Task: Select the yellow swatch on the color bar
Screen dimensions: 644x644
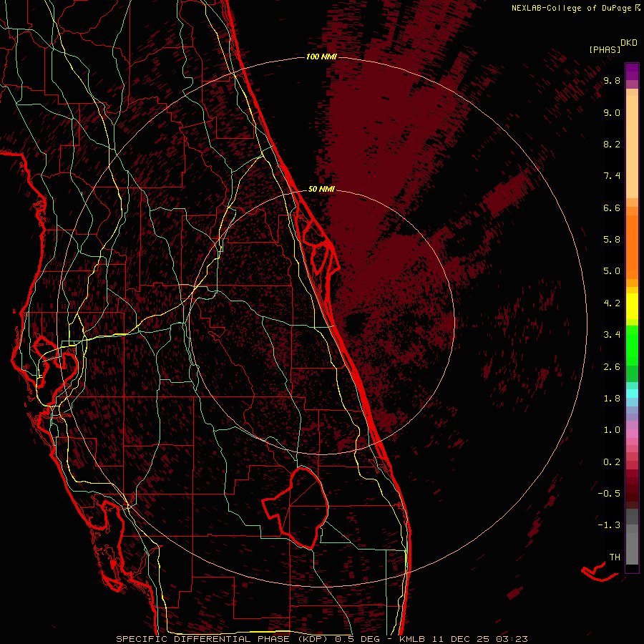Action: pos(632,306)
